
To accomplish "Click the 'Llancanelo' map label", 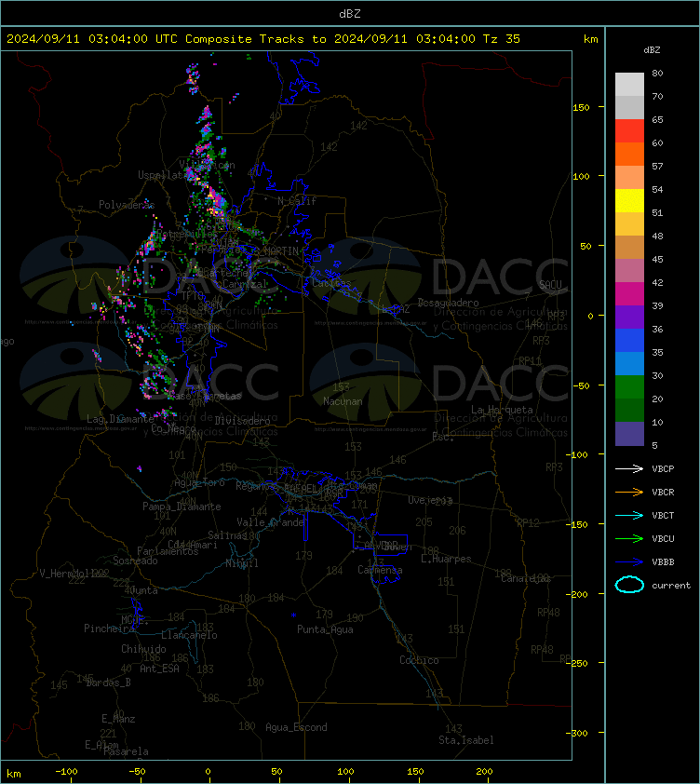I will (189, 635).
